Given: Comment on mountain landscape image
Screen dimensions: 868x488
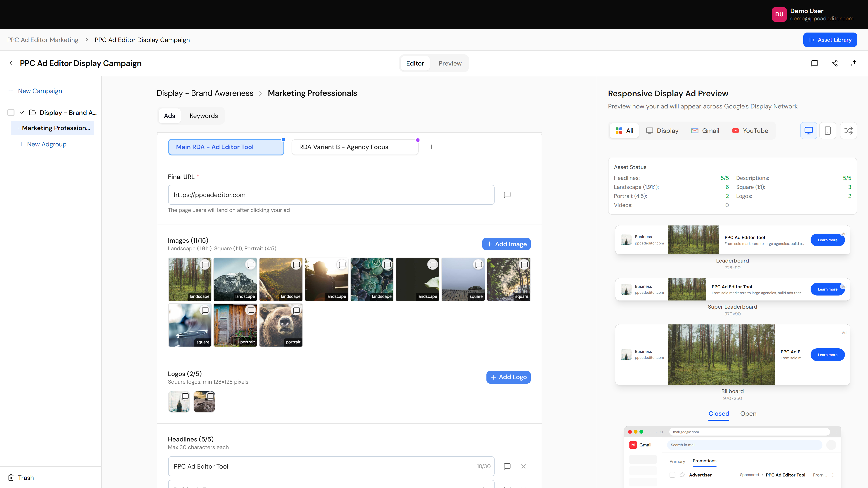Looking at the screenshot, I should pyautogui.click(x=251, y=265).
